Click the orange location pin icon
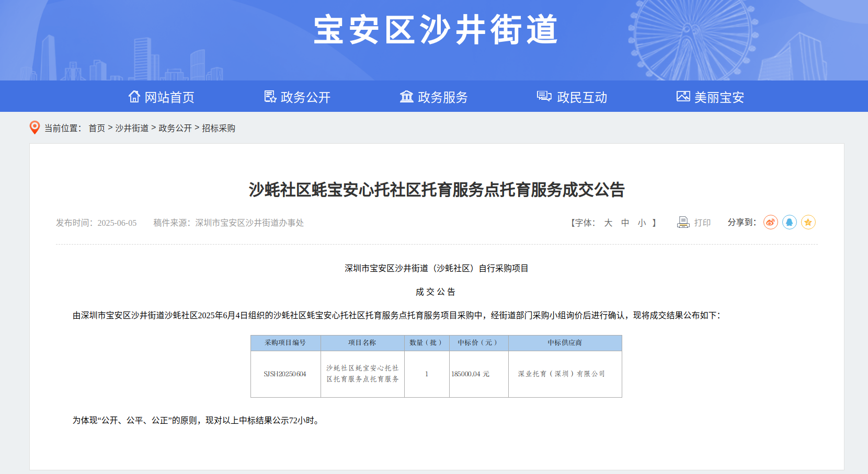Image resolution: width=868 pixels, height=474 pixels. point(35,128)
